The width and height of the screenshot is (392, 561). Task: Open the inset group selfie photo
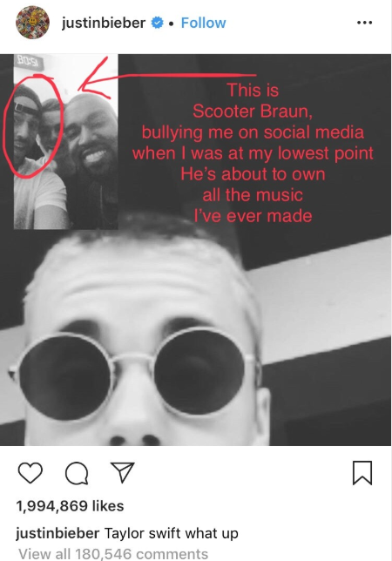66,142
